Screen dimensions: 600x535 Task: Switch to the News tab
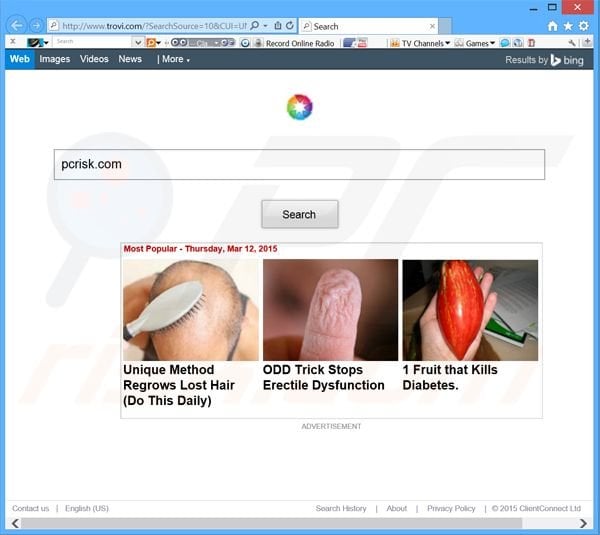[x=130, y=59]
